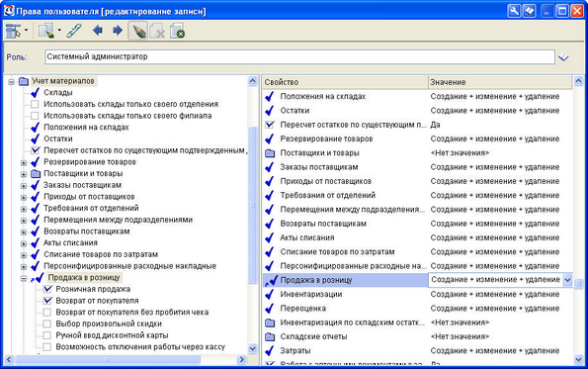Click blue checkmark next to Склады

(x=36, y=92)
